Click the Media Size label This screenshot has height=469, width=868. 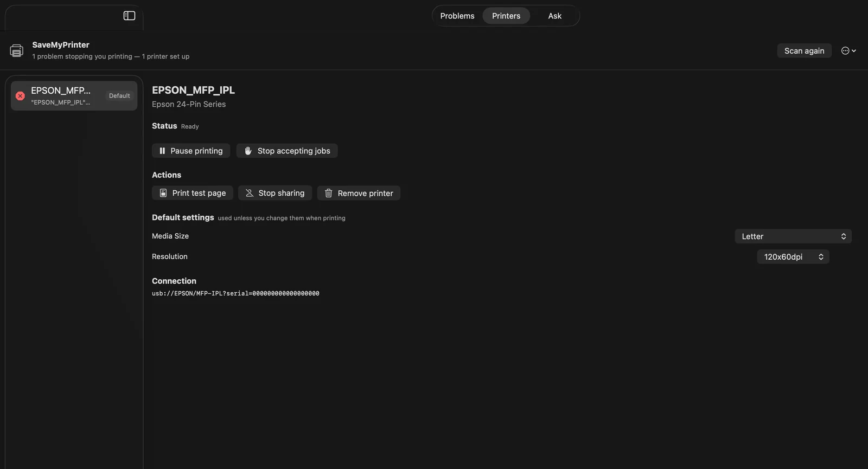170,236
